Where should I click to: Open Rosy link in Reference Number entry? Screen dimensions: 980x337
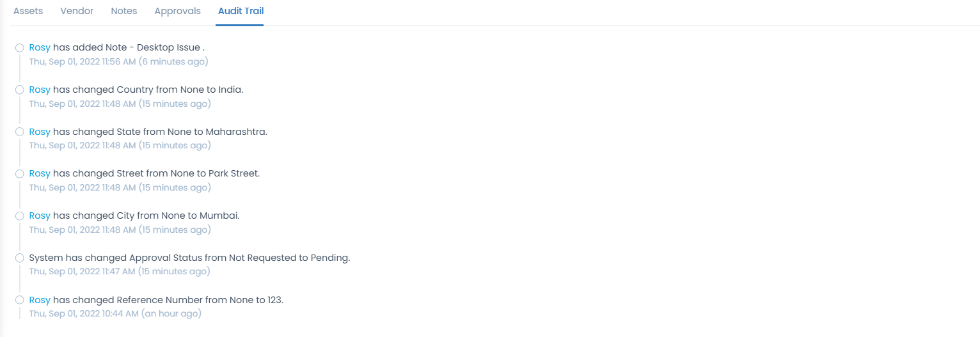pos(40,300)
